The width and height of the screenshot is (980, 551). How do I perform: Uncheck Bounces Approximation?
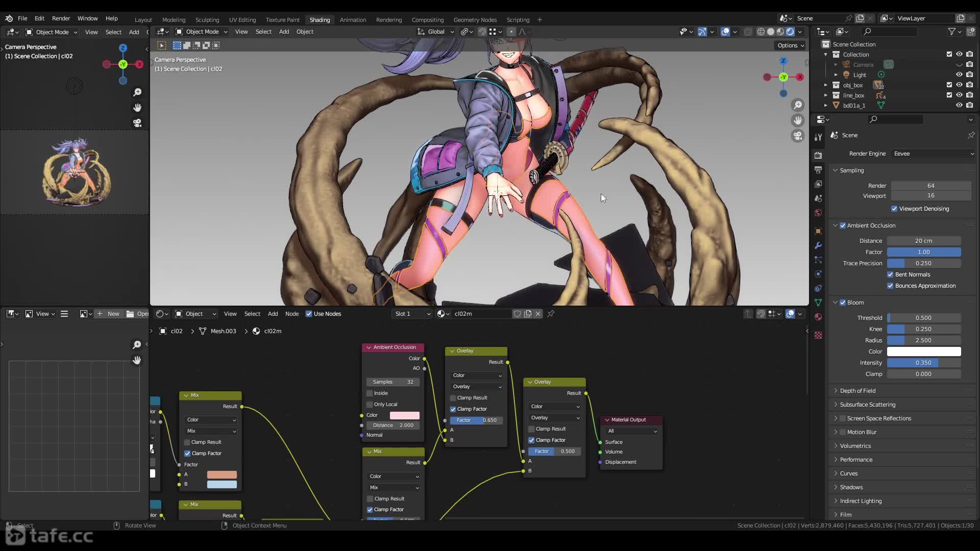coord(890,286)
